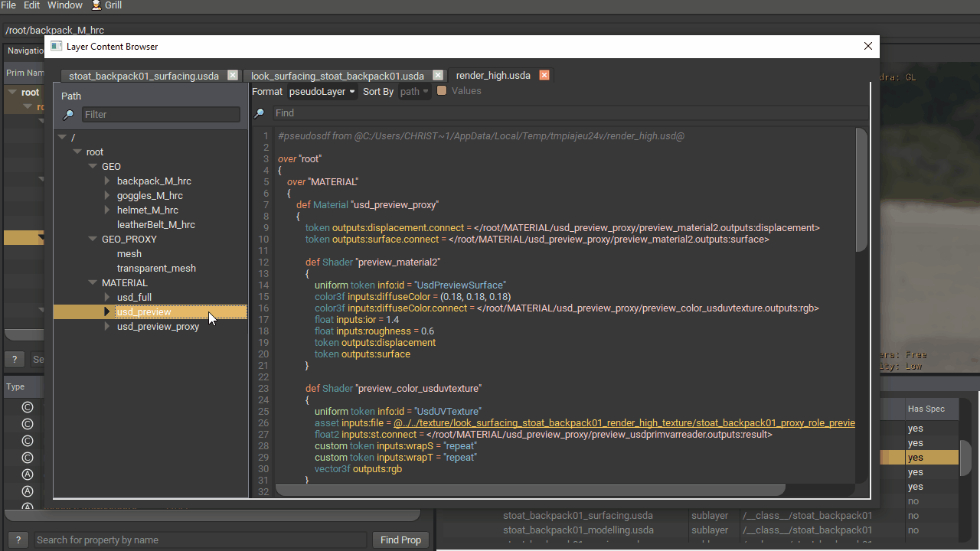
Task: Switch to stoat_backpack01_surfacing.usda tab
Action: (144, 76)
